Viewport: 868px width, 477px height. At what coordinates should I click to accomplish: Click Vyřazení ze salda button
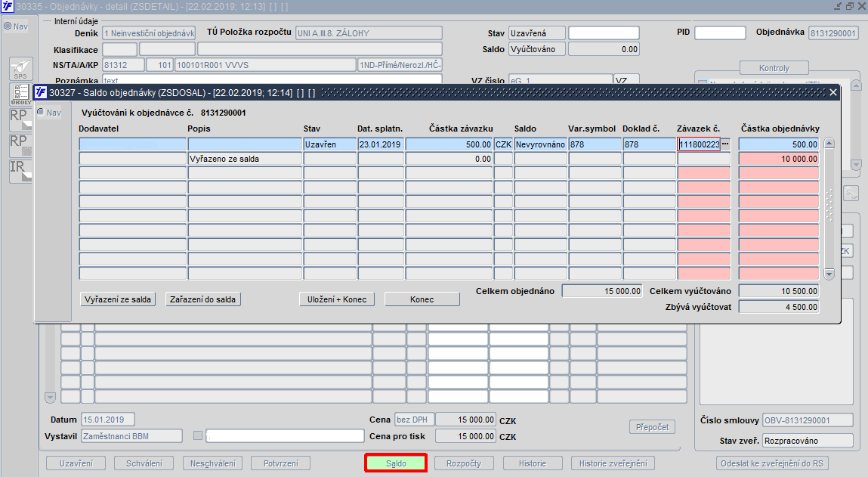point(118,299)
